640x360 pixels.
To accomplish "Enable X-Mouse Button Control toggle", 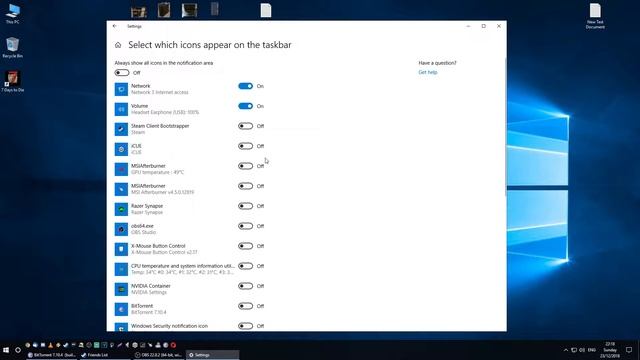I will pyautogui.click(x=245, y=246).
